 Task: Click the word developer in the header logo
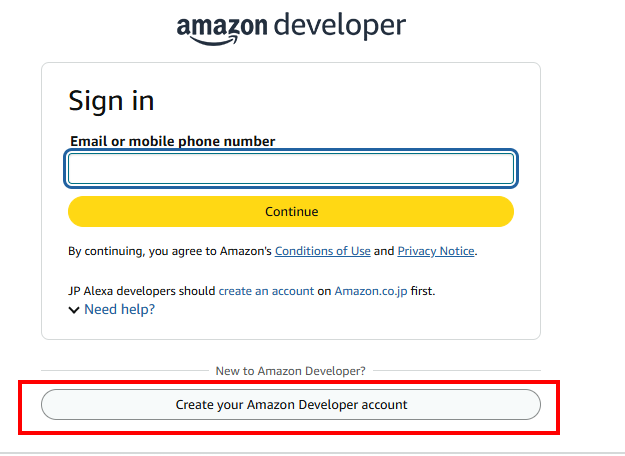point(340,26)
